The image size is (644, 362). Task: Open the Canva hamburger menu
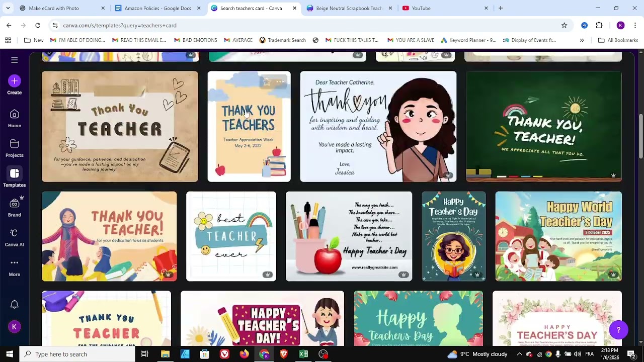[x=14, y=60]
